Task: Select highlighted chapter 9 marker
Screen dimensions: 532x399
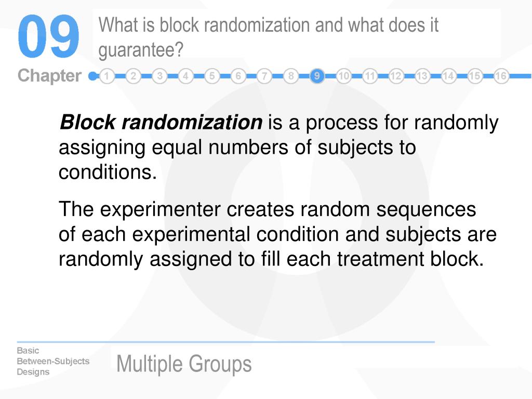Action: click(x=317, y=76)
